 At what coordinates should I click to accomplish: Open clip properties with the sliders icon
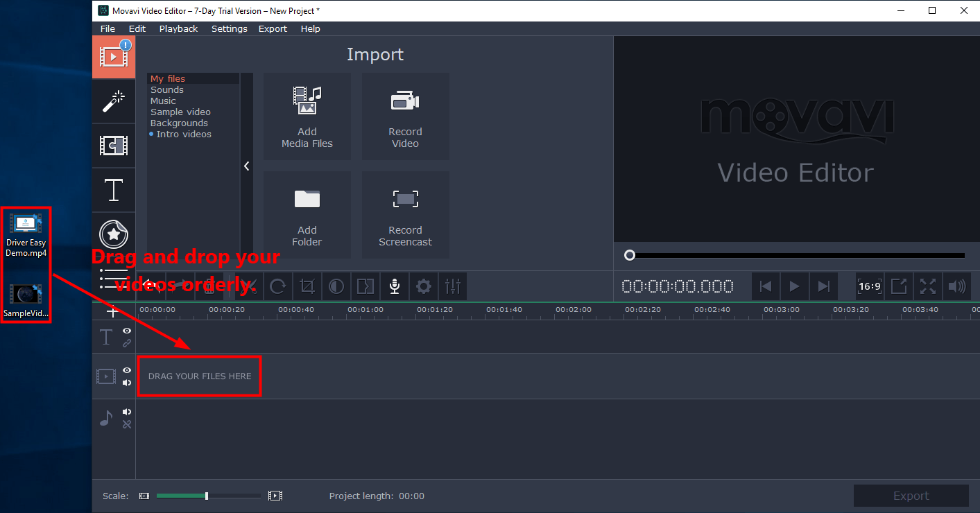pos(453,286)
